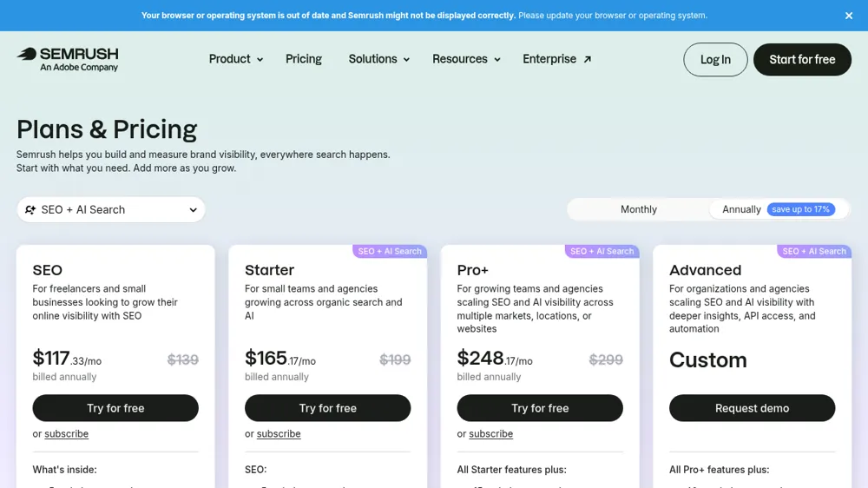
Task: Open the Enterprise external link
Action: click(x=557, y=59)
